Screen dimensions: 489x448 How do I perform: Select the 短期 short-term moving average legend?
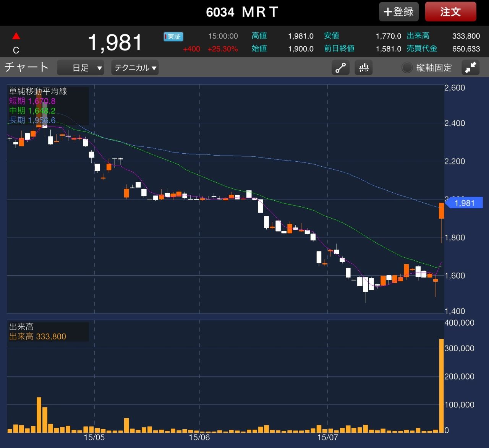point(32,101)
